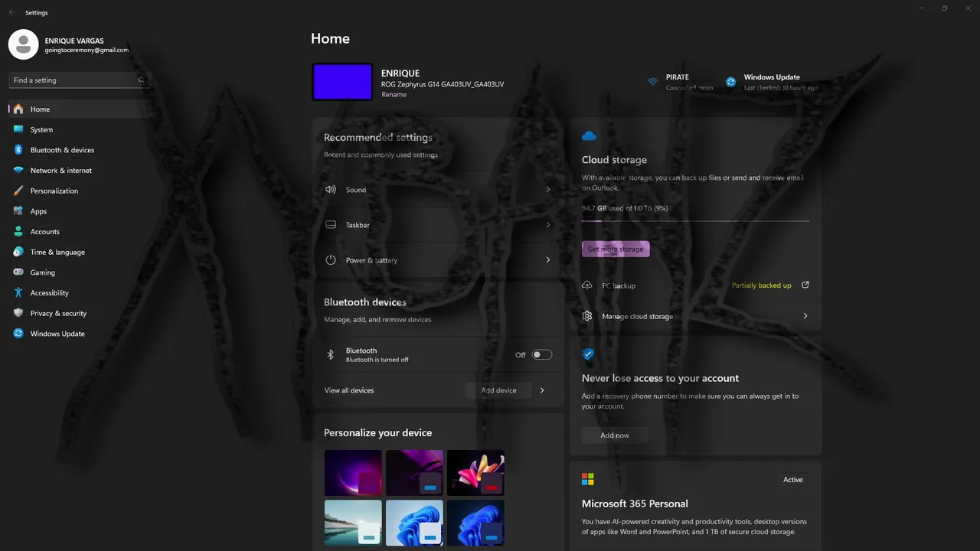Open Privacy & security settings
Screen dimensions: 980x551
point(79,313)
